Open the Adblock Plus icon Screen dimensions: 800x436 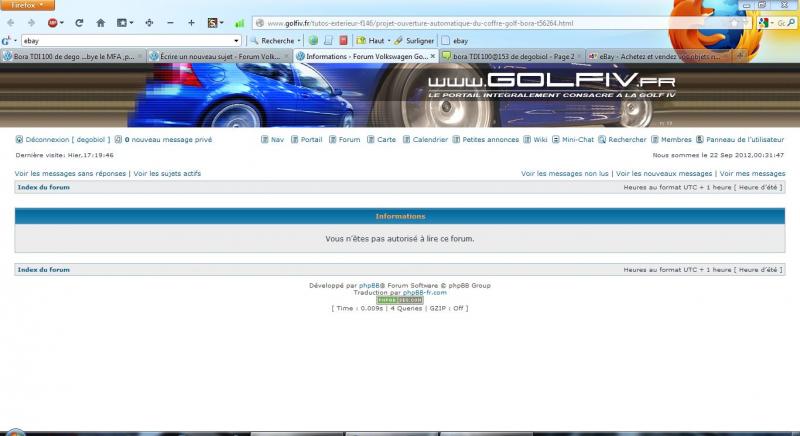tap(52, 23)
